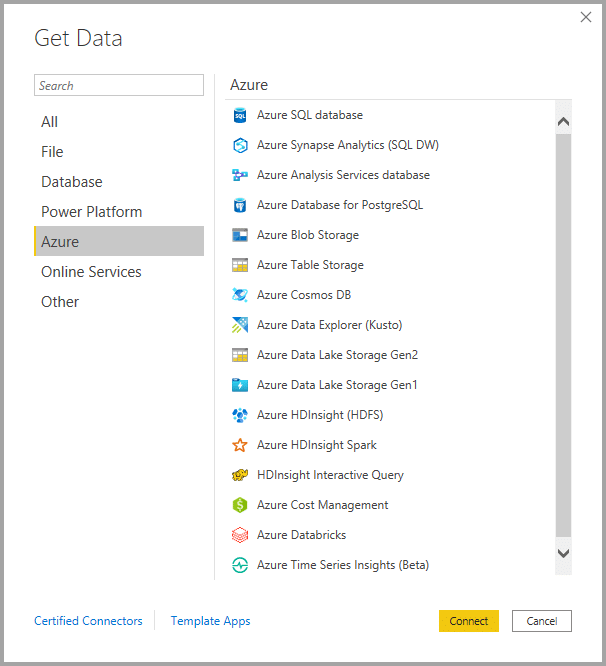Select the Azure Time Series Insights icon
Viewport: 606px width, 666px height.
240,566
